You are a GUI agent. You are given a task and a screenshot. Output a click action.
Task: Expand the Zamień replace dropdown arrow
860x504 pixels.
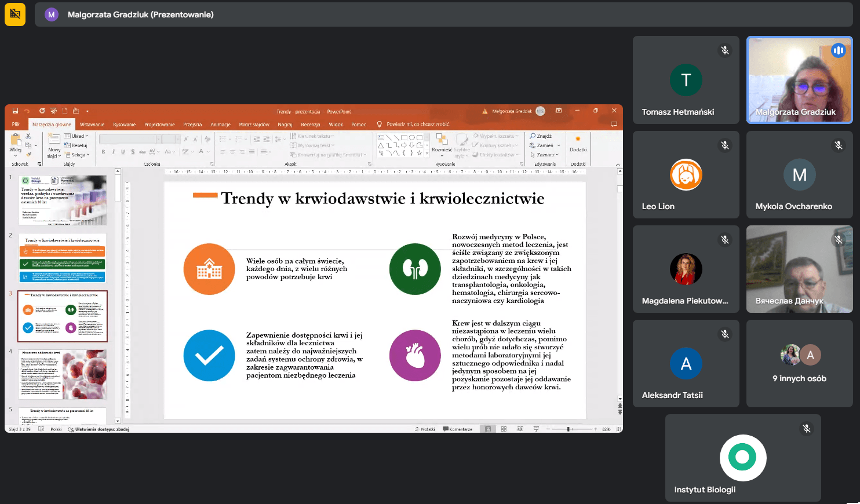[559, 145]
